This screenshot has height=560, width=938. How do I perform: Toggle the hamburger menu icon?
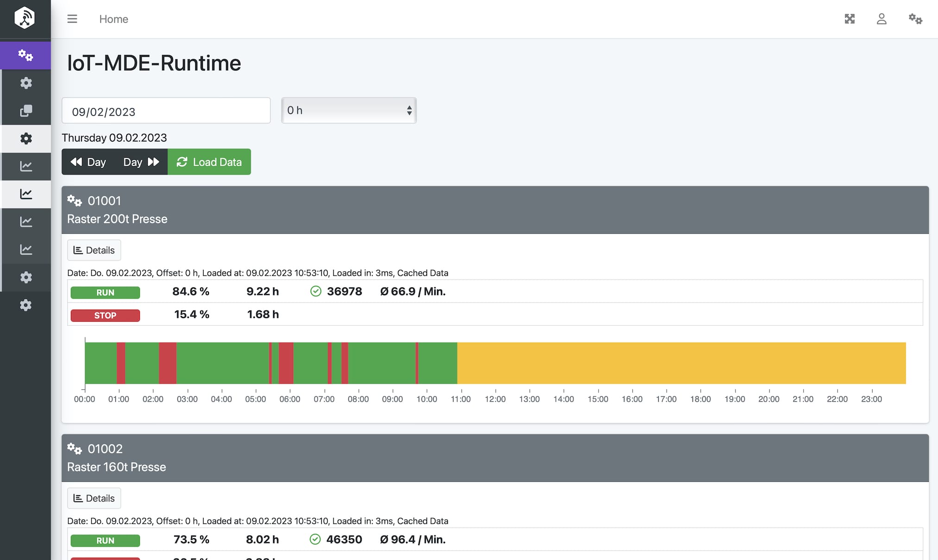[x=72, y=19]
